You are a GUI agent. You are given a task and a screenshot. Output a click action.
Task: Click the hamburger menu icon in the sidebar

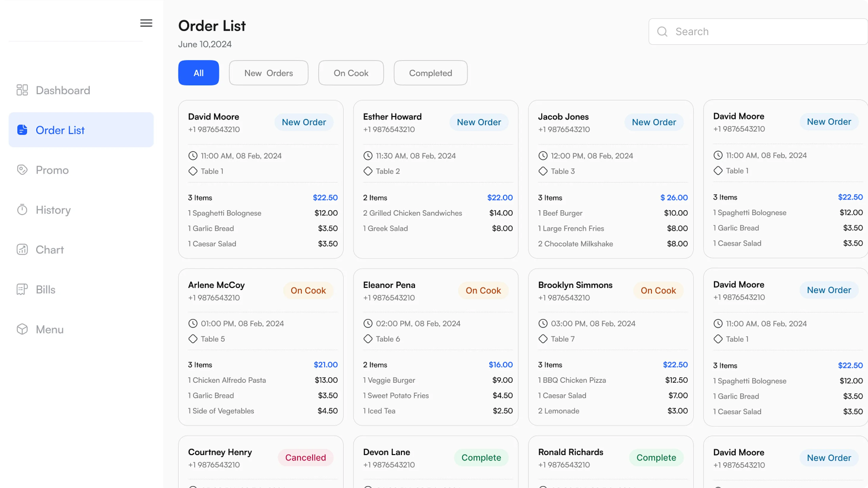pyautogui.click(x=146, y=23)
